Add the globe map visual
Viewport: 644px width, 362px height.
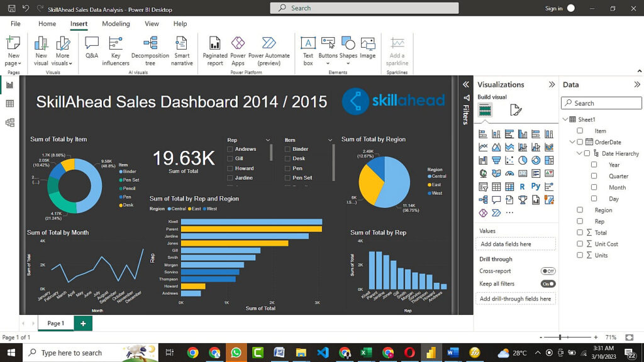pos(483,173)
